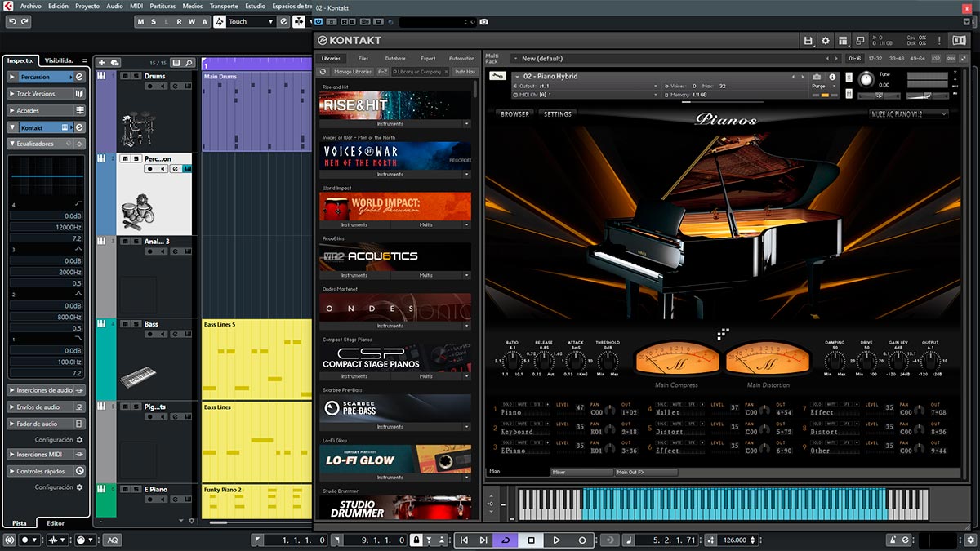
Task: Open the Transporte menu
Action: click(224, 6)
